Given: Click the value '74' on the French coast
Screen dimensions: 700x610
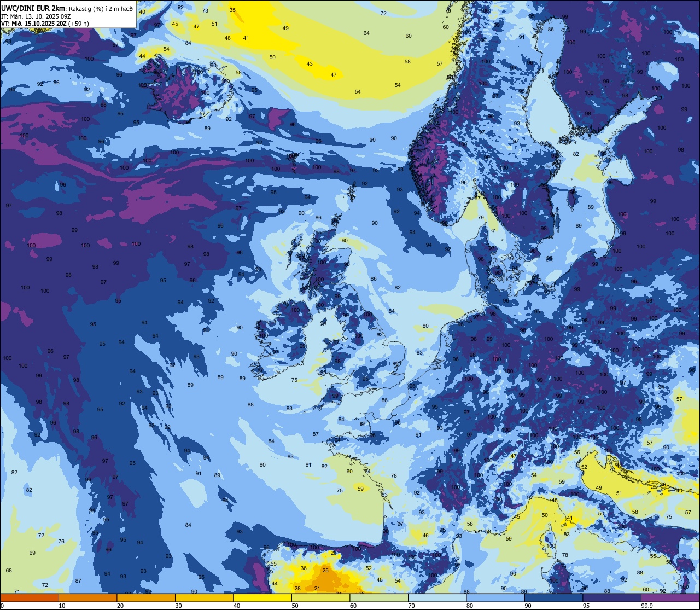Looking at the screenshot, I should coord(367,471).
